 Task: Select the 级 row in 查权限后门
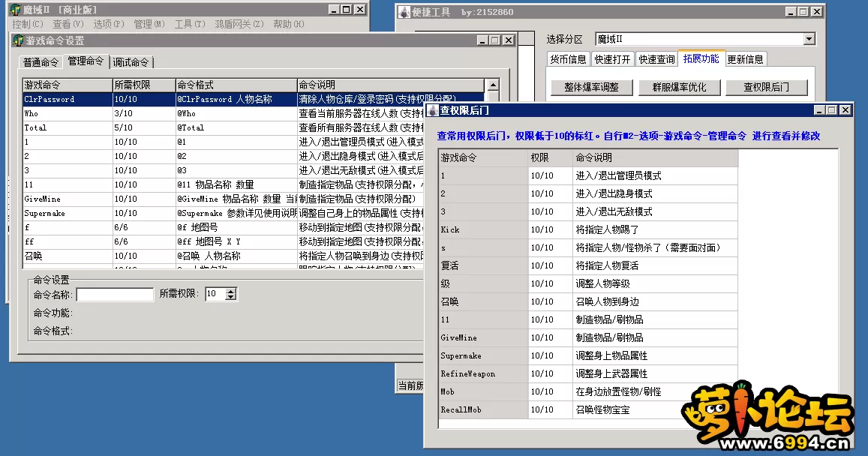coord(588,283)
